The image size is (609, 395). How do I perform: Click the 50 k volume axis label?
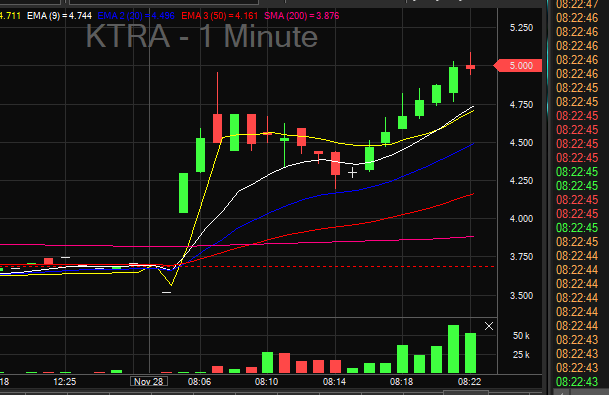[521, 336]
